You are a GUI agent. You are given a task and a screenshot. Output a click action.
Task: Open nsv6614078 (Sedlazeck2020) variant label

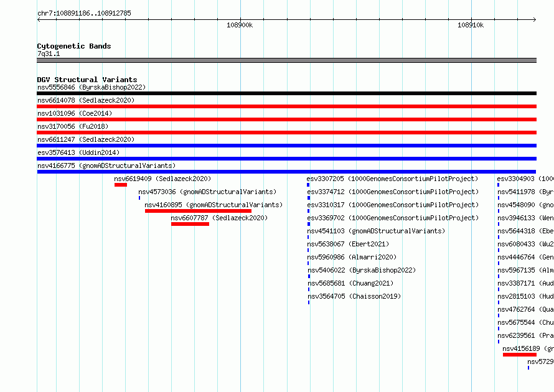[x=86, y=100]
